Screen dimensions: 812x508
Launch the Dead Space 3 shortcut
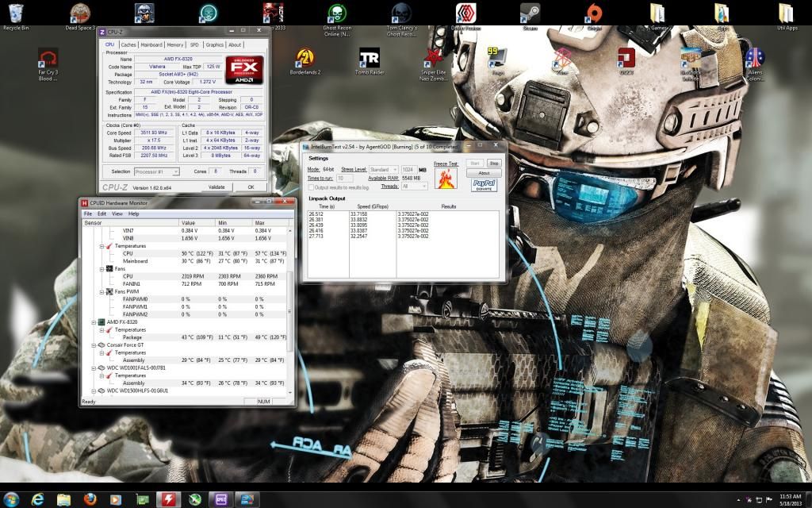(x=80, y=17)
